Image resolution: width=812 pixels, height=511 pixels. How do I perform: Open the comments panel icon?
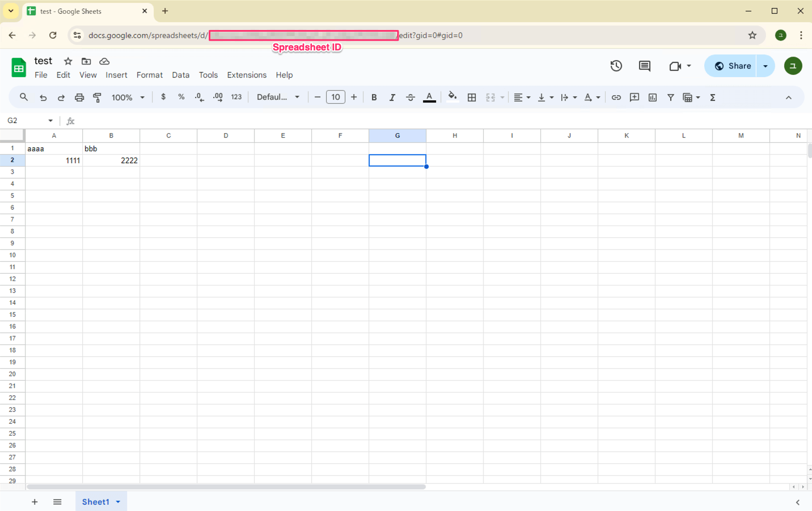tap(645, 66)
